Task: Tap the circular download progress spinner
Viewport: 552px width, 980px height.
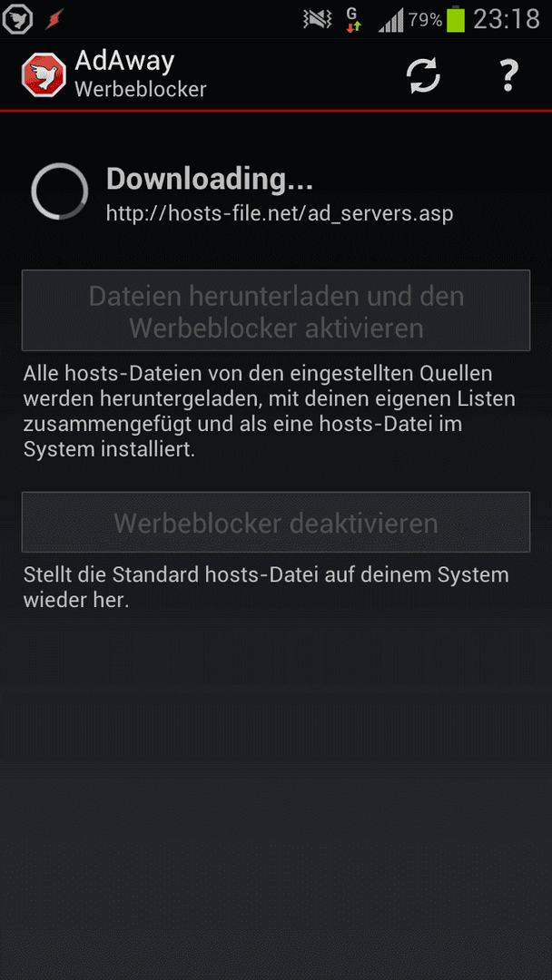Action: 59,191
